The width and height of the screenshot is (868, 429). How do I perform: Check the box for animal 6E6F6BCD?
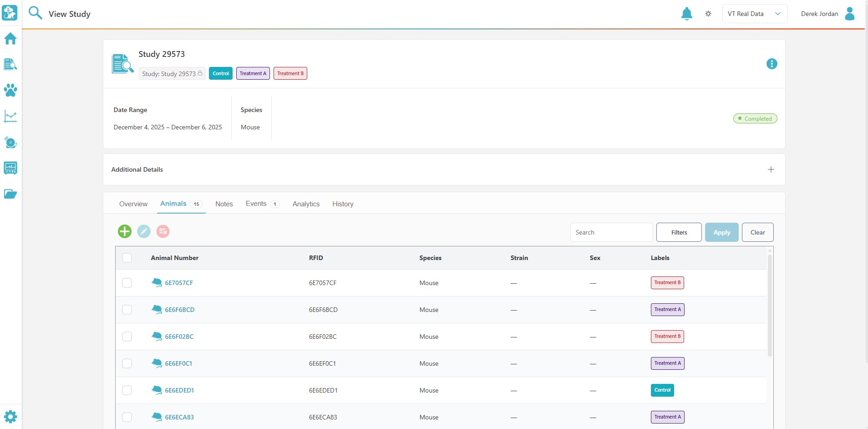127,310
